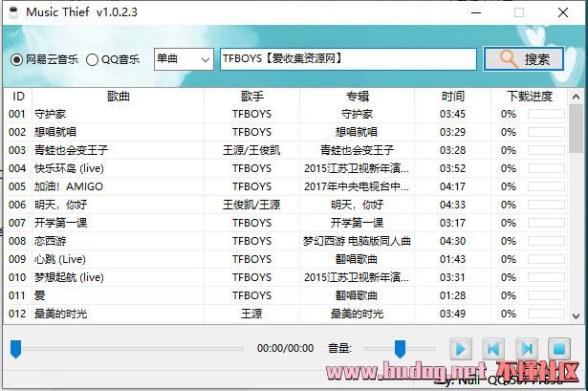Click the 专辑 column header
This screenshot has width=588, height=391.
pos(357,97)
